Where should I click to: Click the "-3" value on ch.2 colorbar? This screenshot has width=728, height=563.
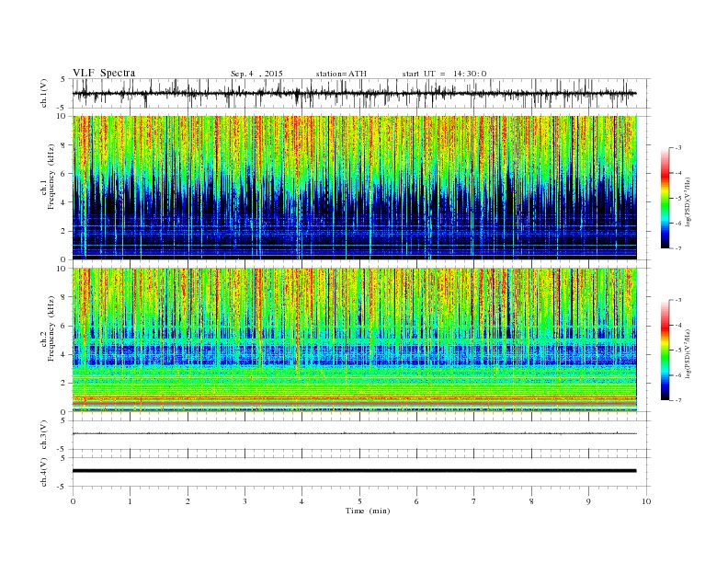(x=677, y=300)
